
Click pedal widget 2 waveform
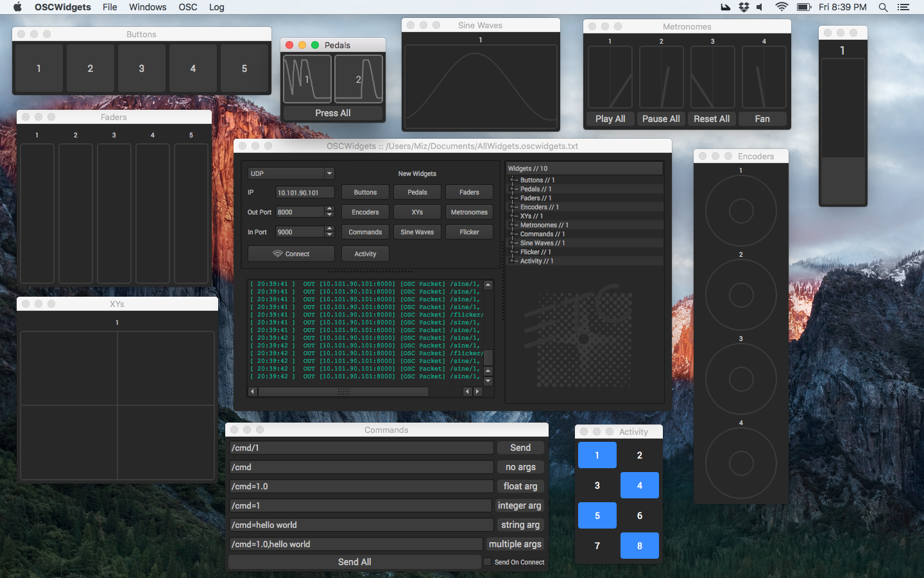coord(359,79)
